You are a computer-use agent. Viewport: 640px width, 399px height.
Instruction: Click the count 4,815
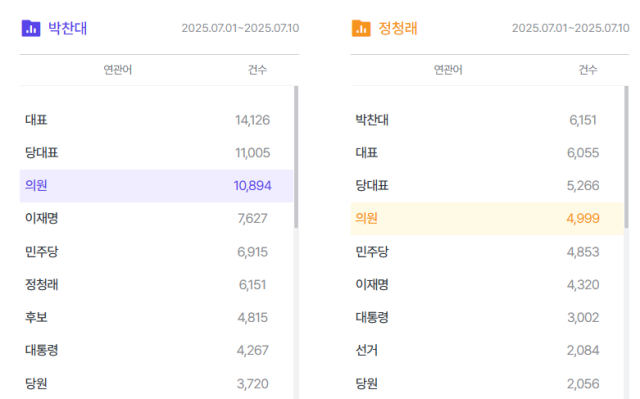tap(252, 317)
